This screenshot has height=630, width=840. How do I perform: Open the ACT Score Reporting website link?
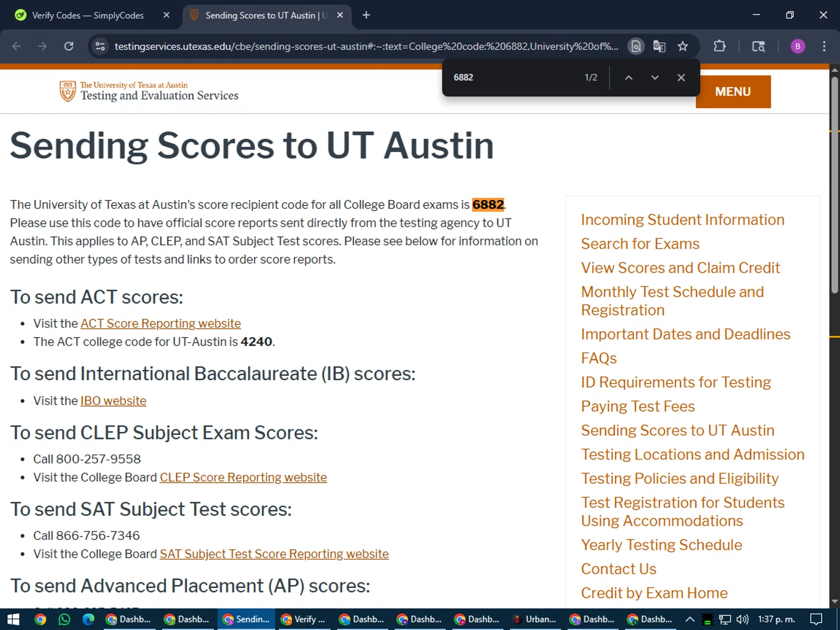(x=161, y=323)
